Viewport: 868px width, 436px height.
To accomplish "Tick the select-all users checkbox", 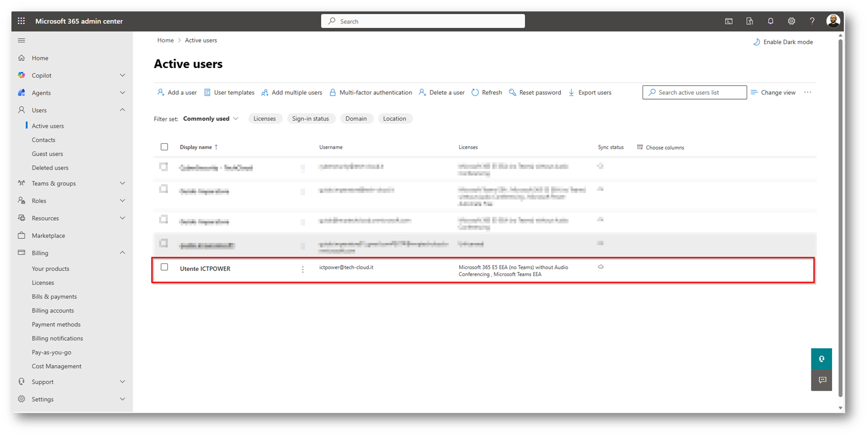I will point(164,147).
